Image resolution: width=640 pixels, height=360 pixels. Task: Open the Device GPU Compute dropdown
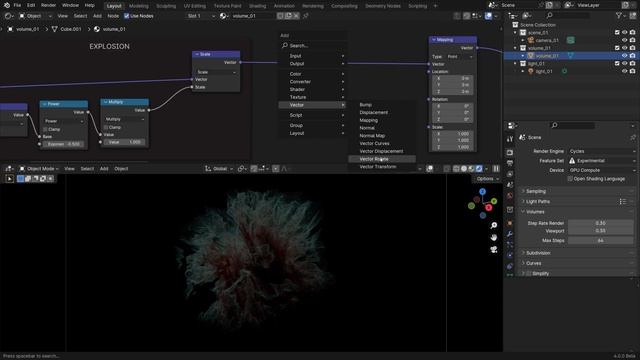pos(601,170)
